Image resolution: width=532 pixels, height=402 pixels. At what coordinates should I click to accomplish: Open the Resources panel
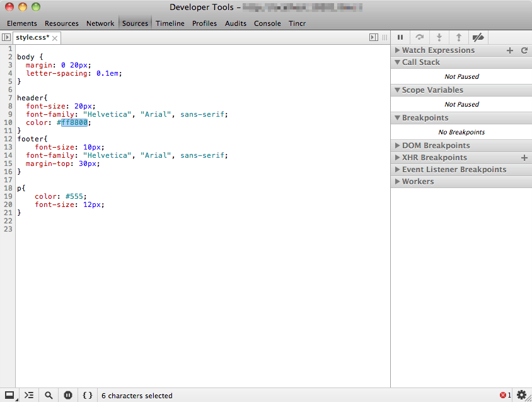coord(61,23)
